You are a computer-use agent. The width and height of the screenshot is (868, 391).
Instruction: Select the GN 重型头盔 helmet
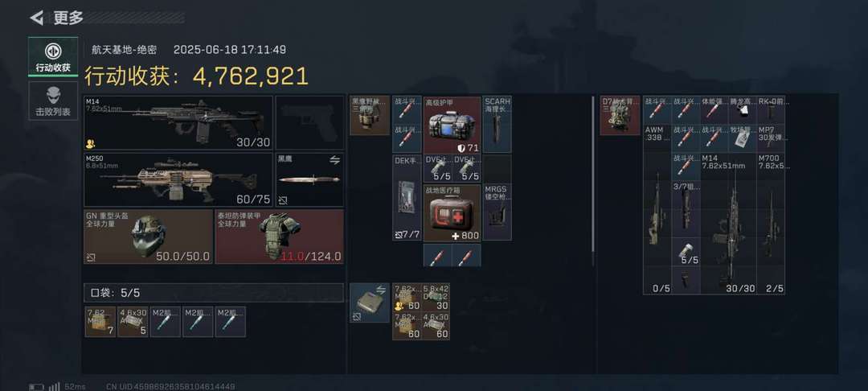(148, 237)
